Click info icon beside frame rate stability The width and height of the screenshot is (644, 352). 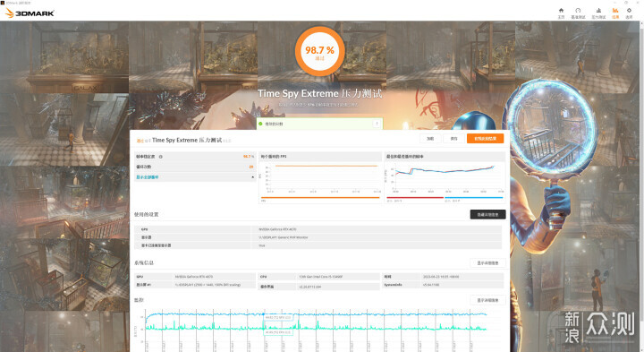point(161,157)
